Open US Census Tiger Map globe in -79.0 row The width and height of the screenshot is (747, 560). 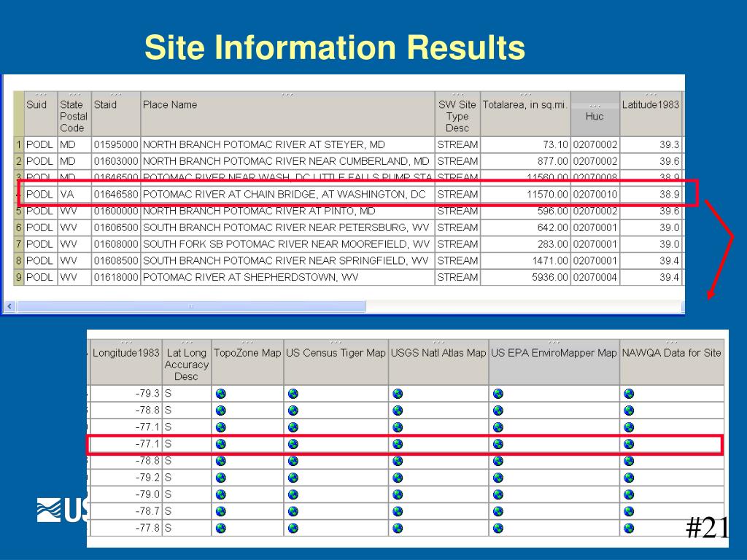(x=293, y=495)
